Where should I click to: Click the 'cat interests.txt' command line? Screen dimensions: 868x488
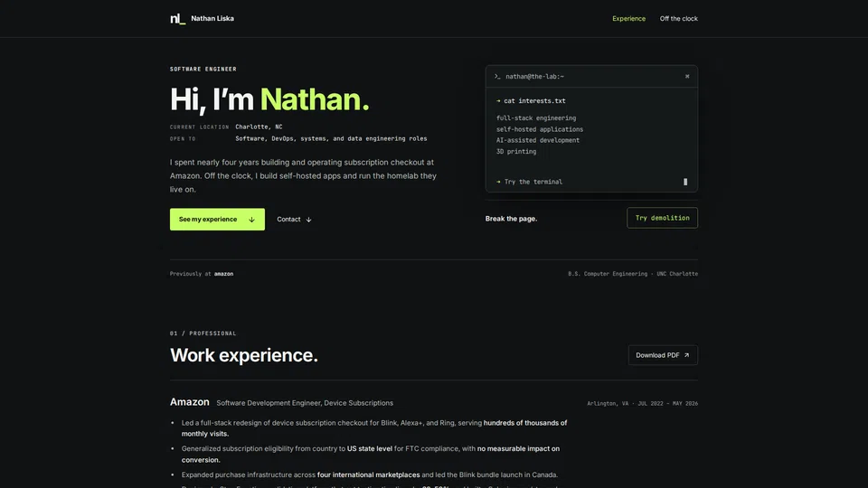click(x=534, y=100)
